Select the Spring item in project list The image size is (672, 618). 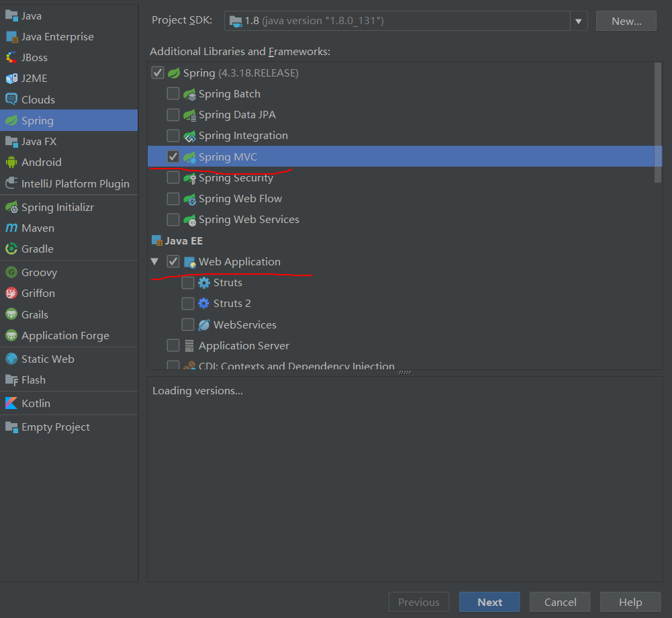(x=69, y=120)
